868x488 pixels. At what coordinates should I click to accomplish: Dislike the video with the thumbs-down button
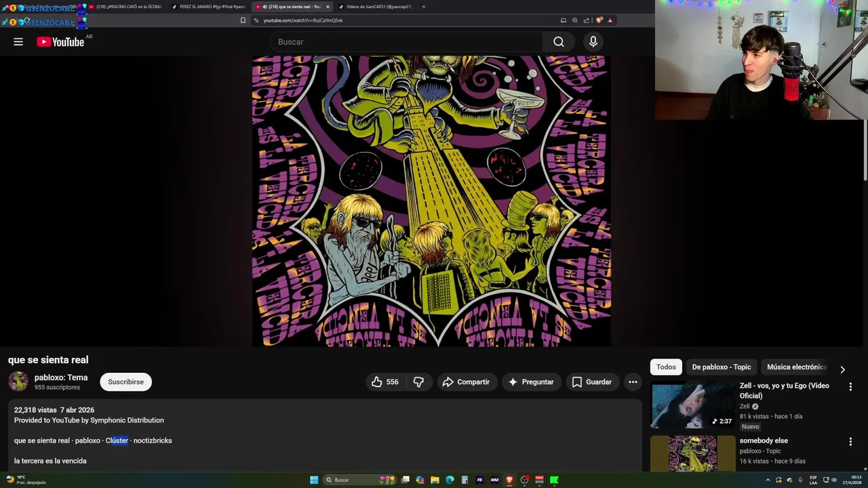418,382
